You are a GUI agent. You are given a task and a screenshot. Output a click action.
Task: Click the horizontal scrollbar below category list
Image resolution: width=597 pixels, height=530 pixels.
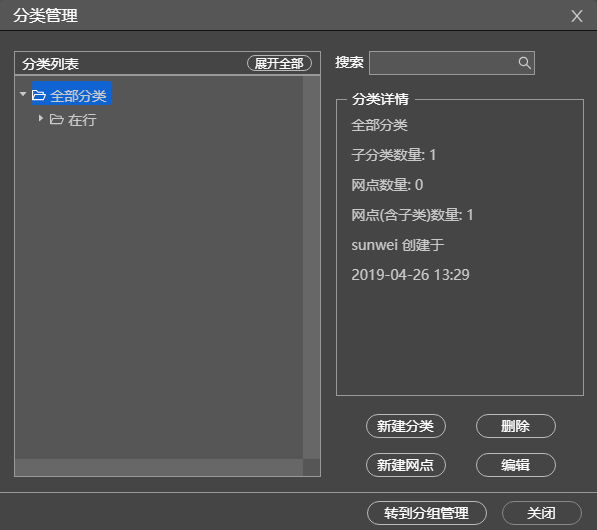[x=159, y=467]
